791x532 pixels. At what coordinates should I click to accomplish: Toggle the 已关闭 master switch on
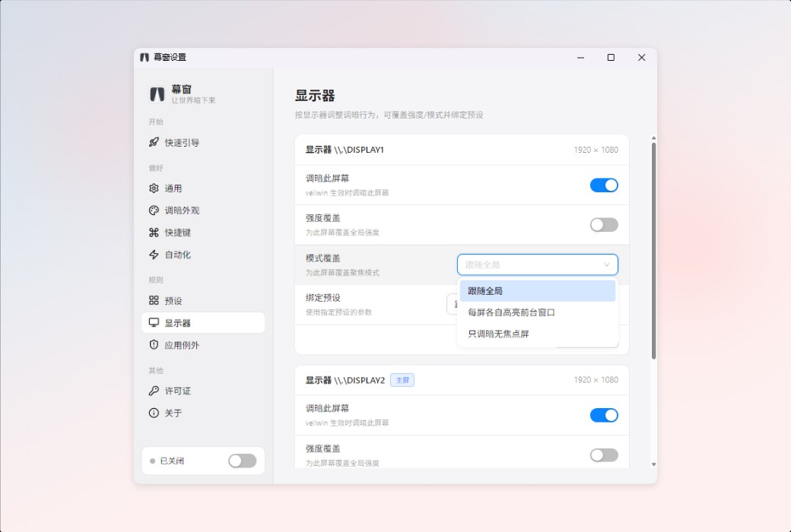(242, 461)
